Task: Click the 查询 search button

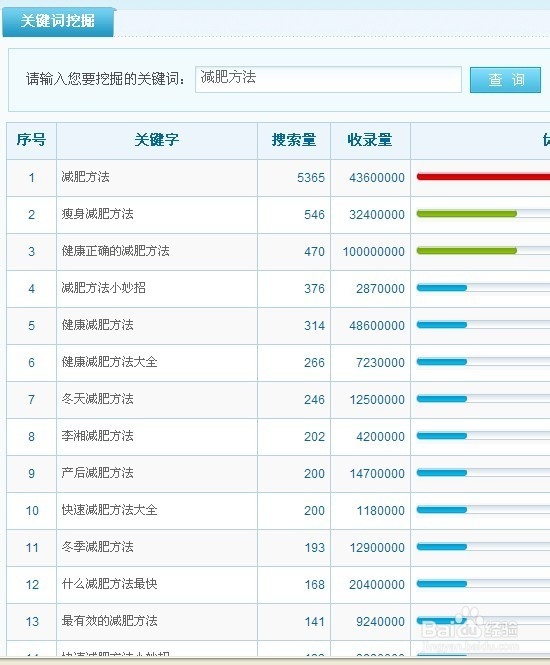Action: click(x=505, y=80)
